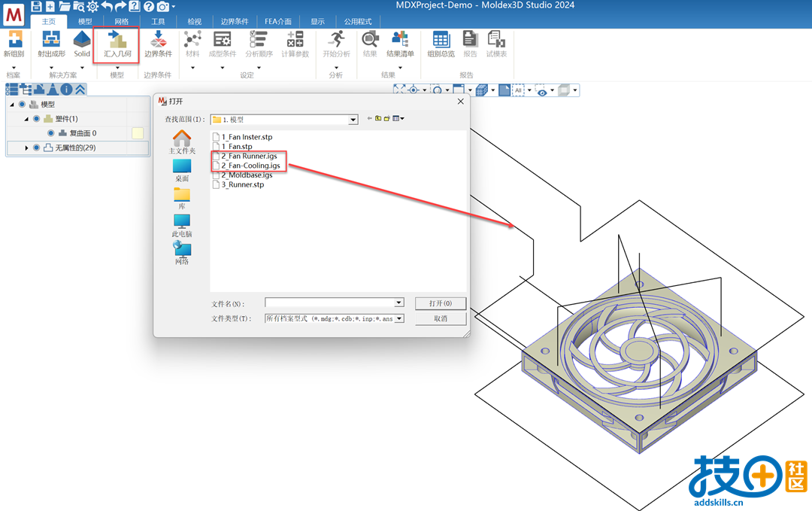Viewport: 812px width, 511px height.
Task: Switch to the 模型 ribbon tab
Action: pos(85,21)
